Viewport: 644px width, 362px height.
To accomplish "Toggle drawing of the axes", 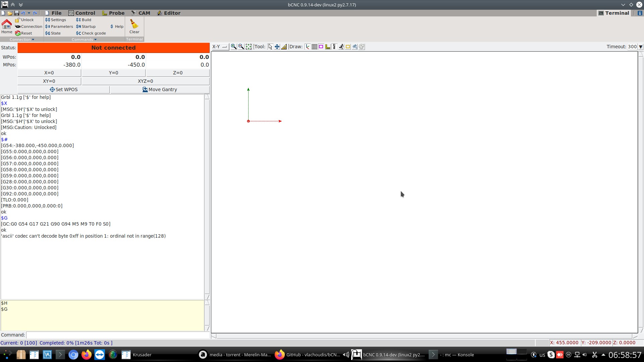I will pos(307,47).
